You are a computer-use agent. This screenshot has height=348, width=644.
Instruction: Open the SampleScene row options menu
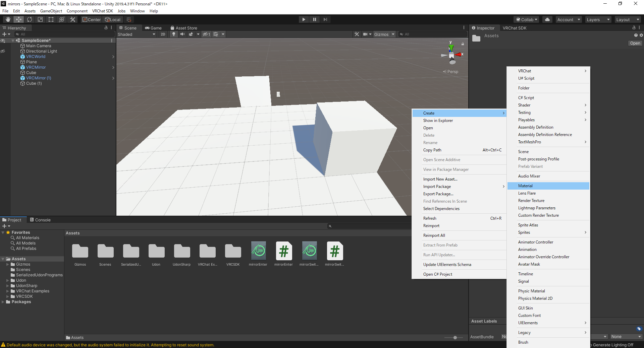tap(112, 41)
